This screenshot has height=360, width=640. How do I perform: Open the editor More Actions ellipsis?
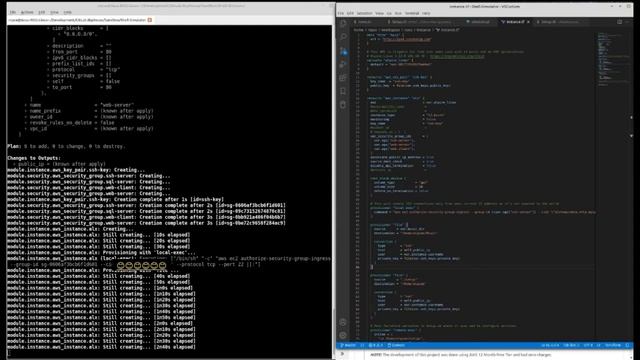click(628, 22)
